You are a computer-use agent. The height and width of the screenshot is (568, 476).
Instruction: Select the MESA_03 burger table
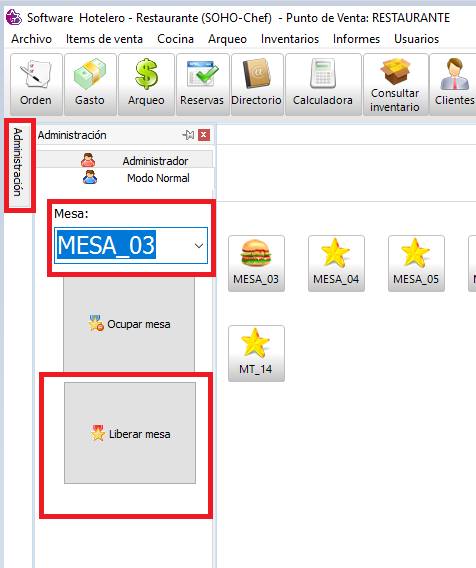pos(256,263)
